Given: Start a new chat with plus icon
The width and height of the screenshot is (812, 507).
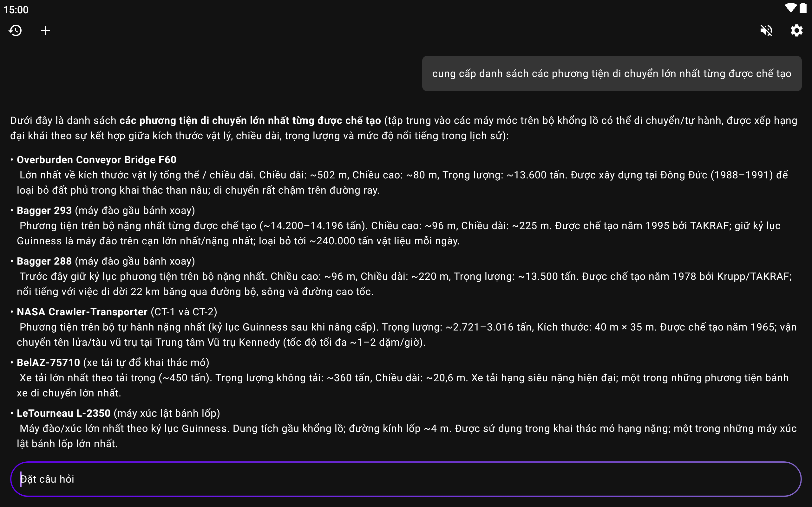Looking at the screenshot, I should point(46,30).
